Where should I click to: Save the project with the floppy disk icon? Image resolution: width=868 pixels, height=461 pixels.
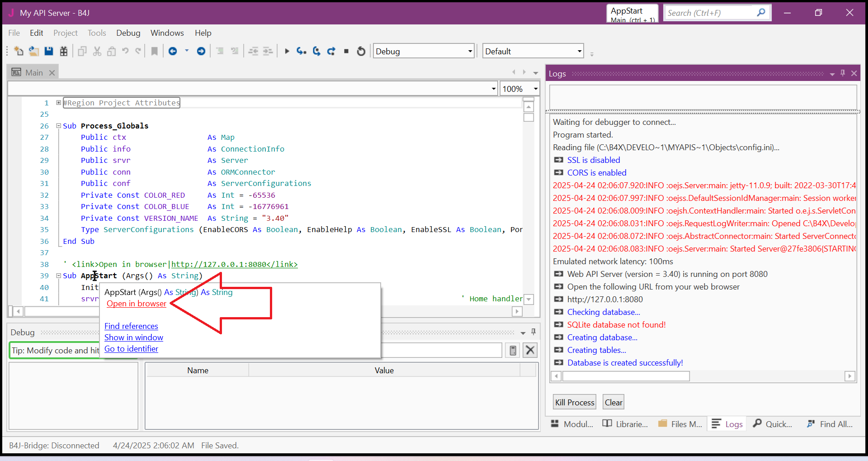[49, 51]
